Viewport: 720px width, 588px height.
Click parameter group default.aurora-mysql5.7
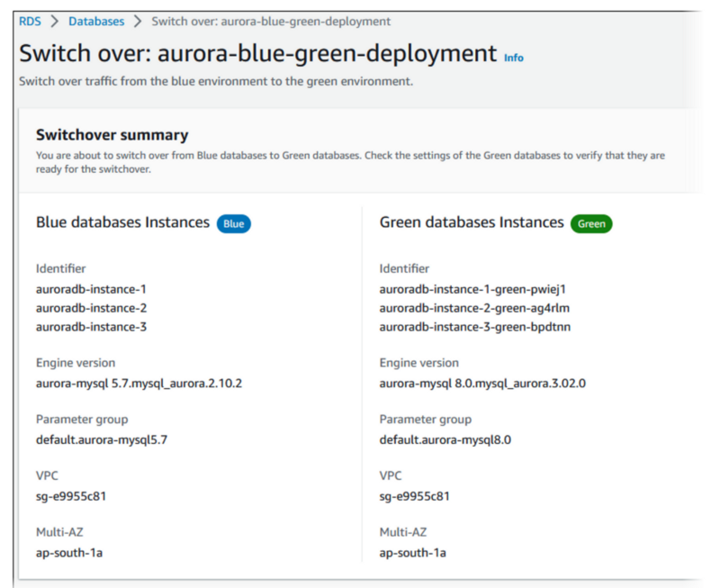pos(102,440)
